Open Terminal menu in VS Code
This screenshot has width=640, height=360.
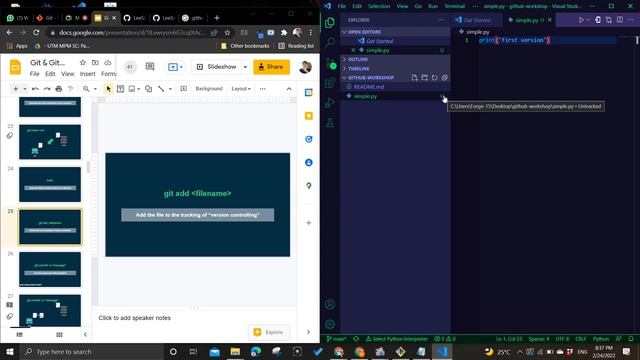point(455,6)
